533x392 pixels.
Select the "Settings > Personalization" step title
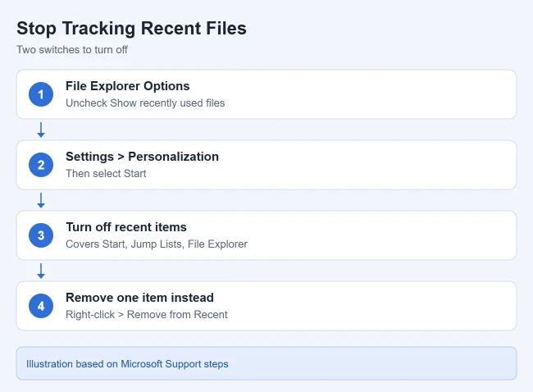[x=142, y=157]
